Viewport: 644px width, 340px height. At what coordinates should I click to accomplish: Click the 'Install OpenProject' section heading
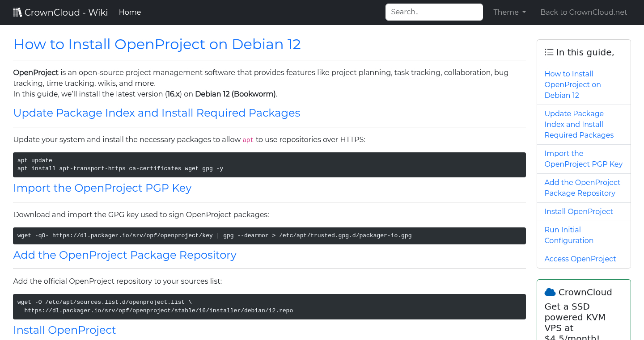[x=64, y=330]
